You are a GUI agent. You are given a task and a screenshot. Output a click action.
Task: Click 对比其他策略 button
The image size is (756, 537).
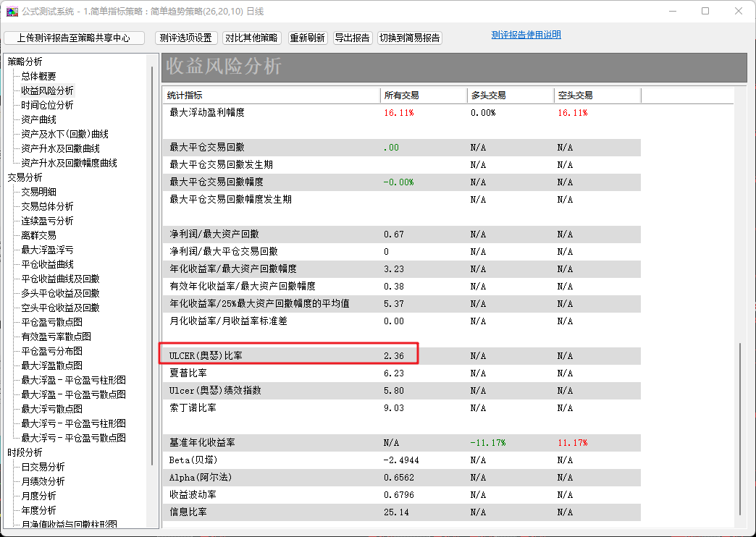tap(251, 38)
